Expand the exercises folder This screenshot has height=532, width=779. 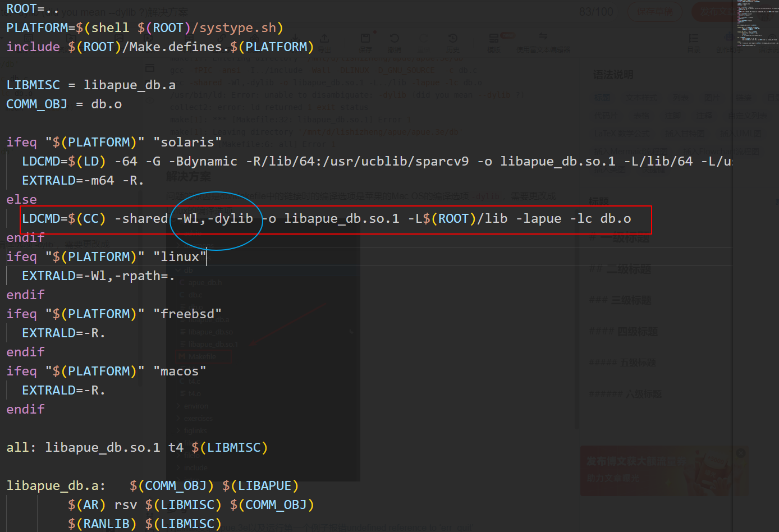coord(199,418)
